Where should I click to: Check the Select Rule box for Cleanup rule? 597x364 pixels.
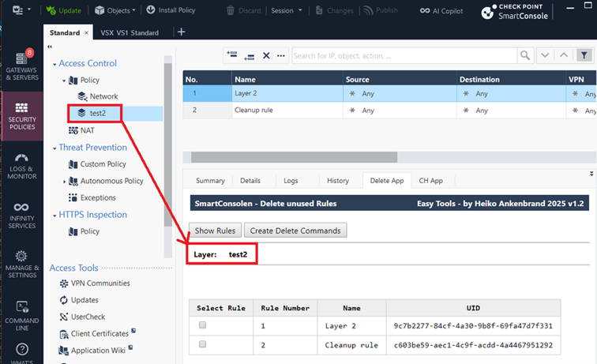coord(202,344)
